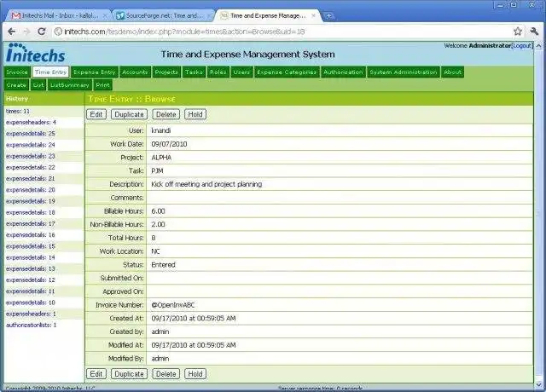Open history item expensedetails: 24
The width and height of the screenshot is (546, 392).
[x=31, y=145]
